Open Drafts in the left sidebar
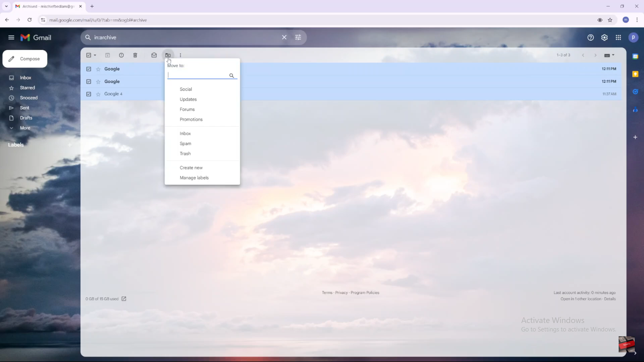644x362 pixels. pos(26,118)
